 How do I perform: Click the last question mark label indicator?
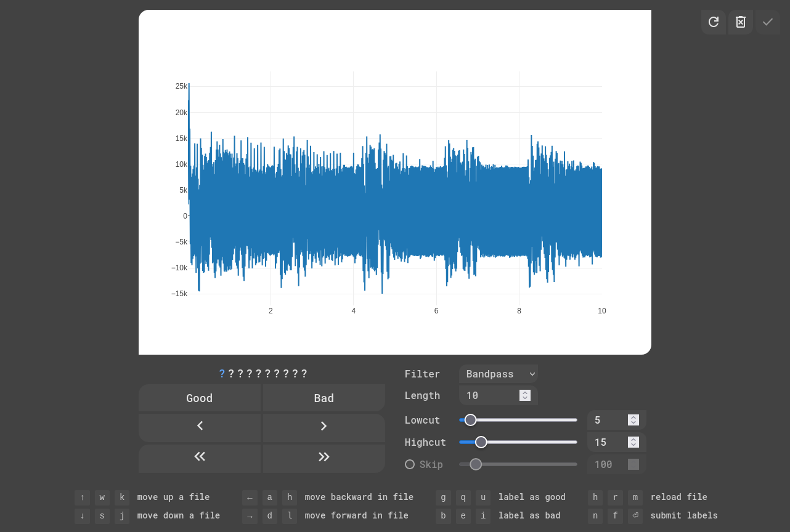pyautogui.click(x=304, y=374)
